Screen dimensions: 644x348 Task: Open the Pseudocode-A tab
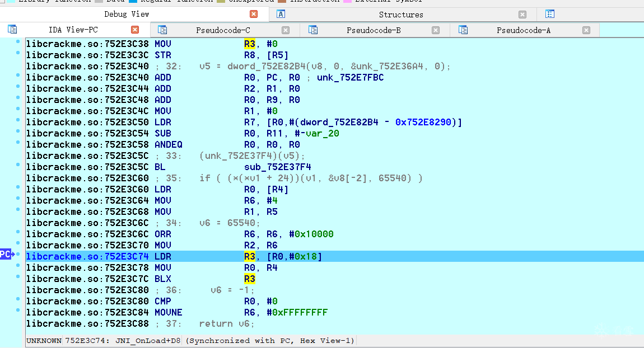[x=524, y=30]
